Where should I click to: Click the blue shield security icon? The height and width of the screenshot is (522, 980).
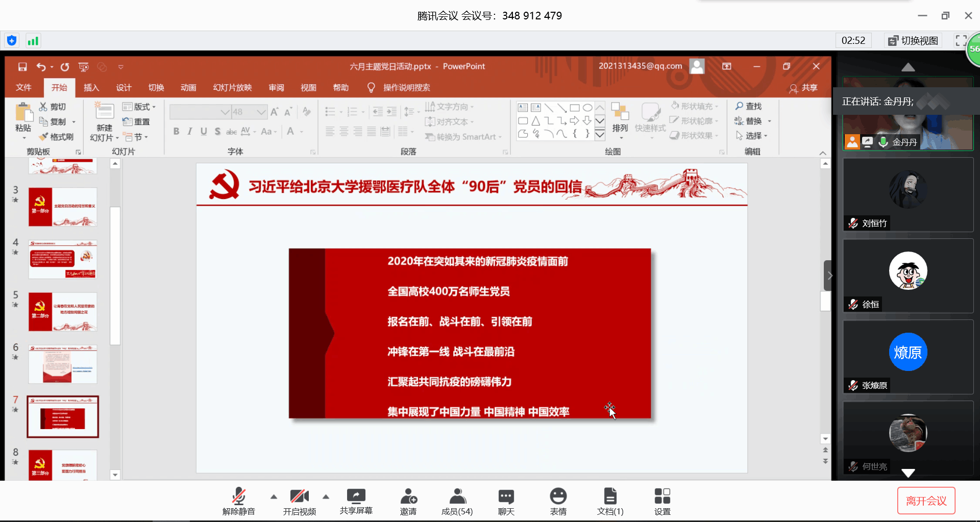[12, 41]
